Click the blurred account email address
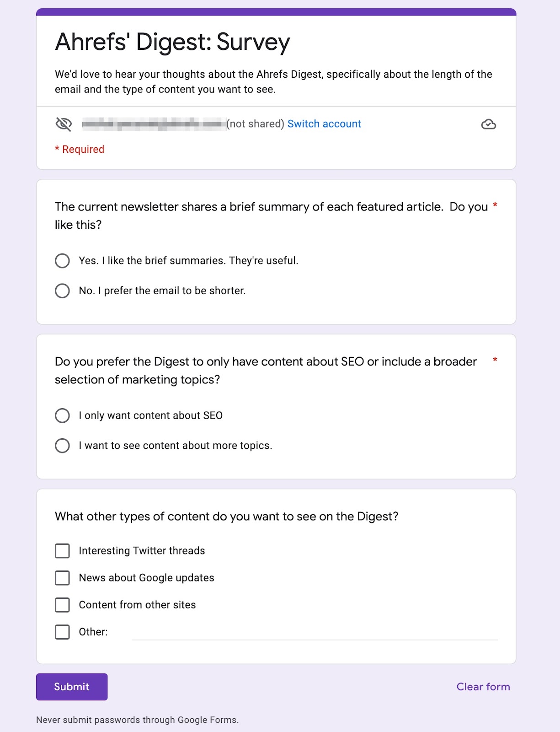560x732 pixels. (153, 123)
